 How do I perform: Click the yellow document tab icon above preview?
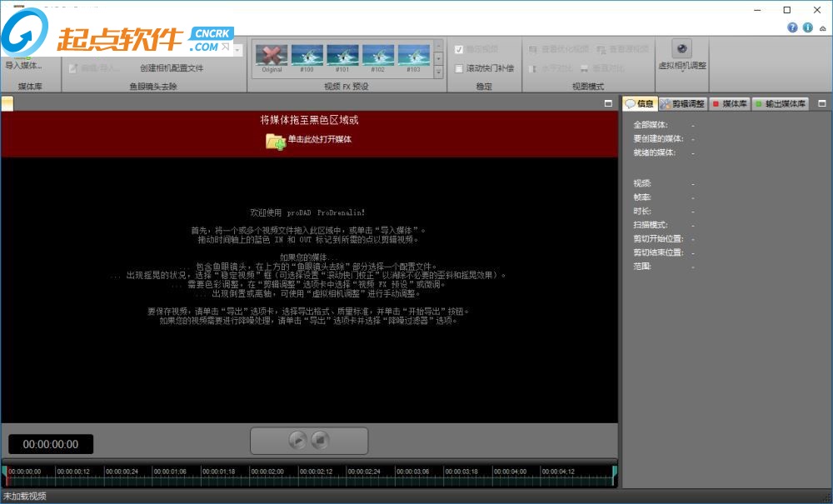[7, 103]
